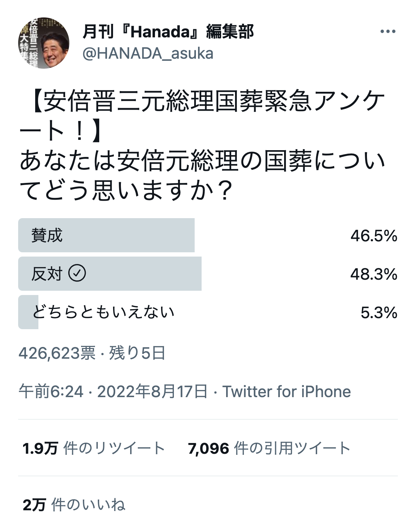Open the three-dot more options menu

click(x=388, y=32)
